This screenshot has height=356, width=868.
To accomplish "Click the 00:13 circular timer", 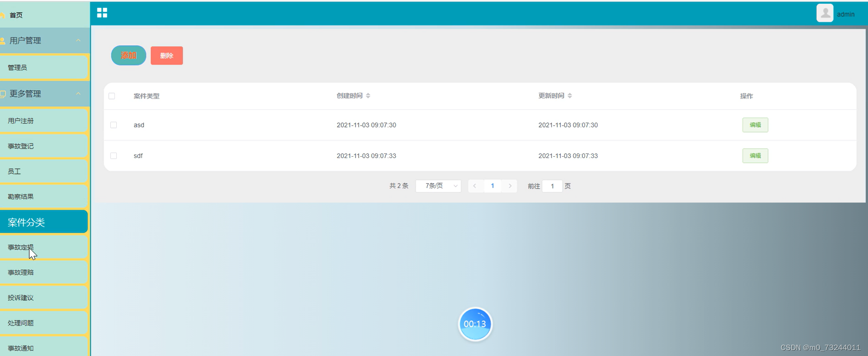I will pyautogui.click(x=475, y=324).
